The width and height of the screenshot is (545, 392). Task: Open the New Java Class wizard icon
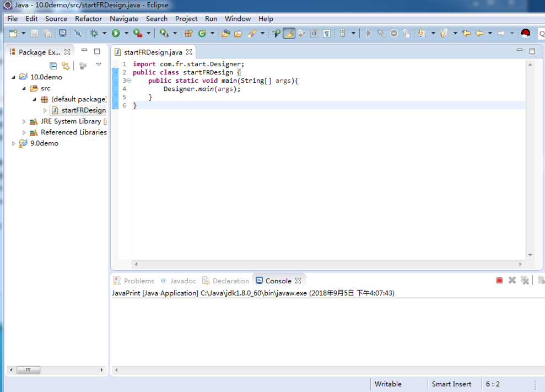[x=202, y=34]
